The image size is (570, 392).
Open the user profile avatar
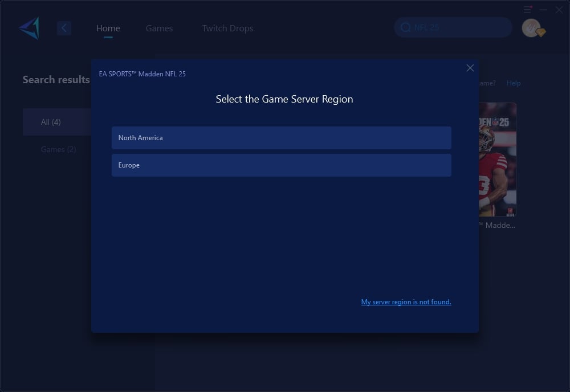(531, 28)
